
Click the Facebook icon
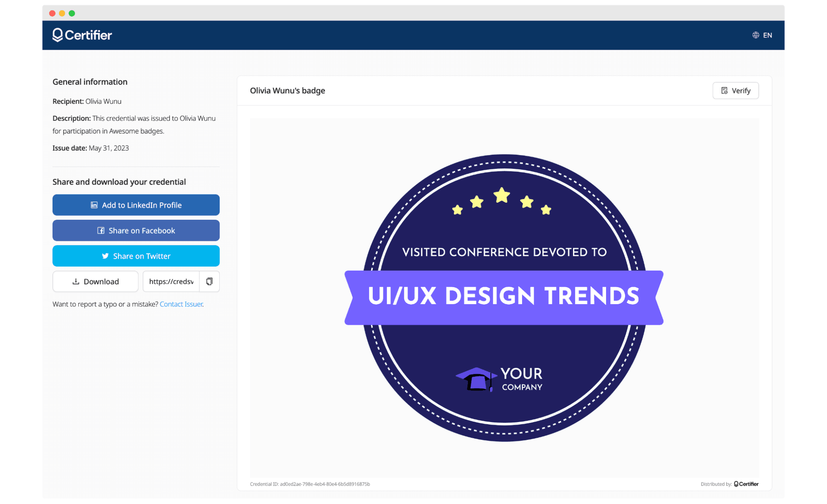pos(101,230)
